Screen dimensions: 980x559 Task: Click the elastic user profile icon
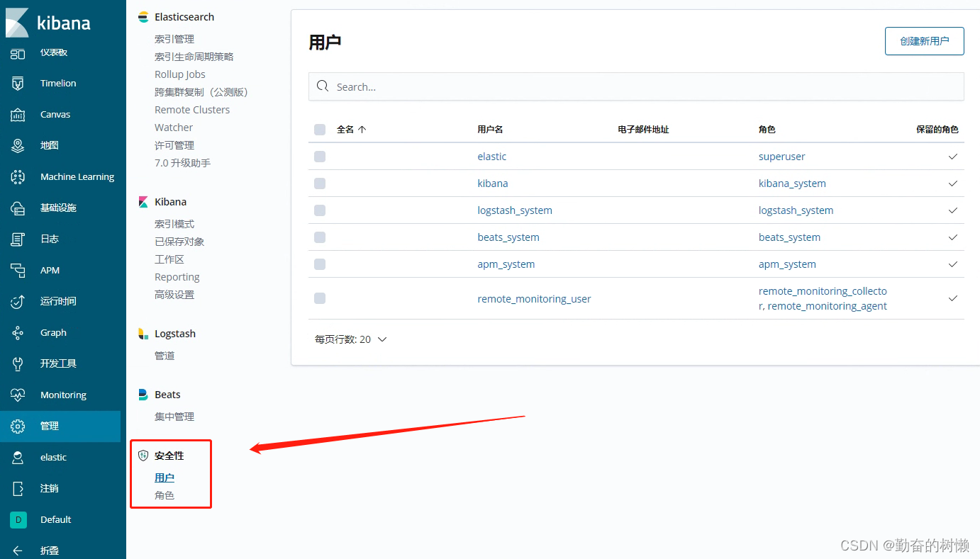18,458
